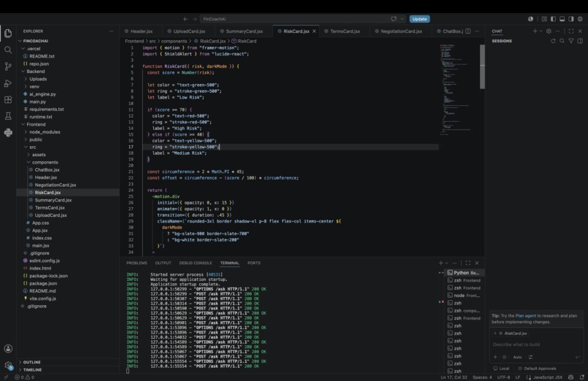Toggle the secondary side bar visibility
This screenshot has width=588, height=381.
pos(571,19)
